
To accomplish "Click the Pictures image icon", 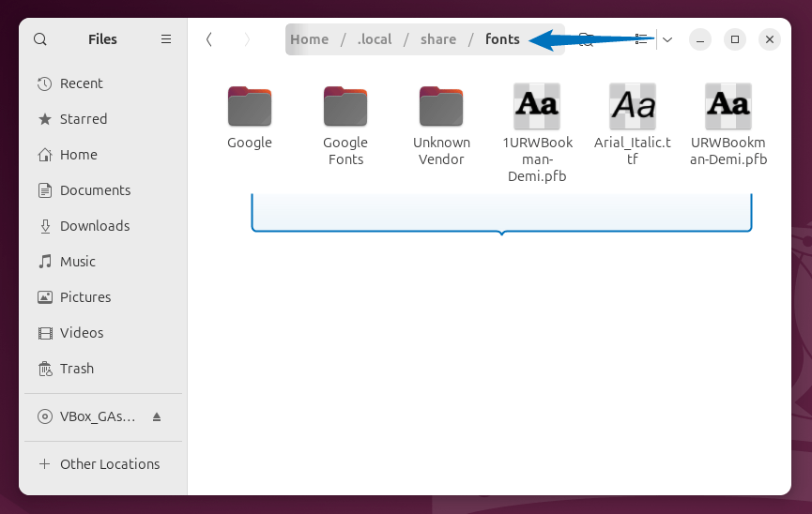I will click(44, 297).
